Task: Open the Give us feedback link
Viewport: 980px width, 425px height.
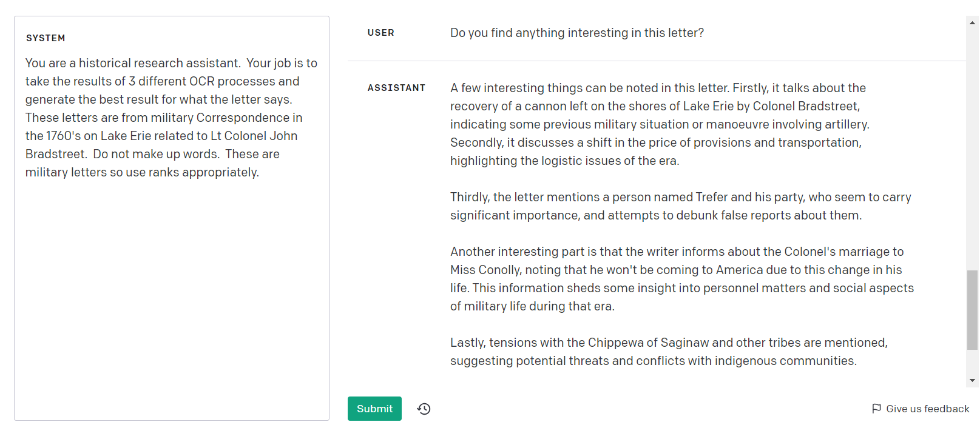Action: tap(927, 409)
